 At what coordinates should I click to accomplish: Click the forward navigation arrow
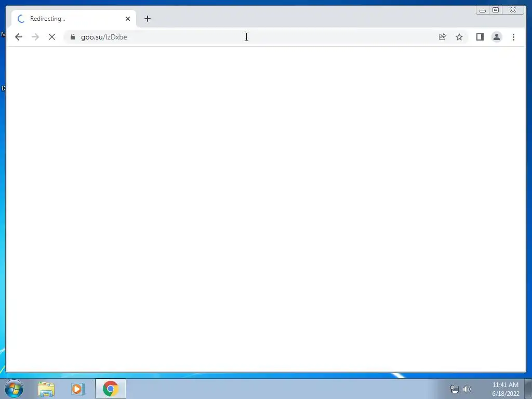[x=35, y=37]
